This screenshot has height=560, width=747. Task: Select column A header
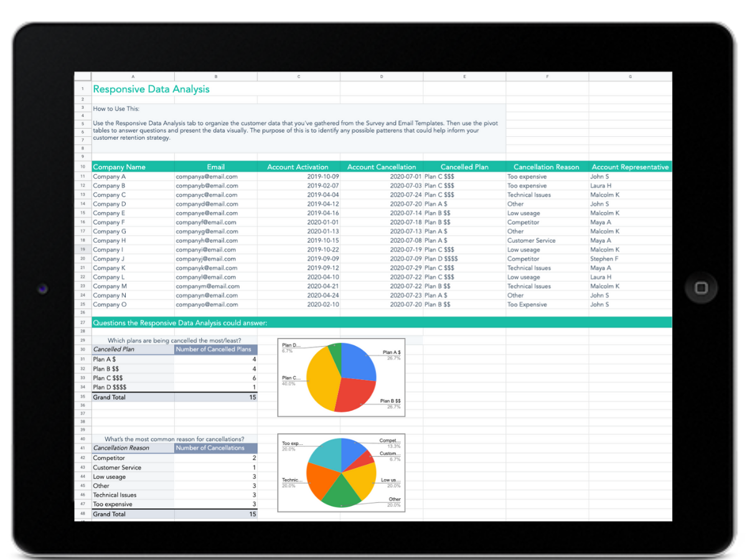pos(133,77)
